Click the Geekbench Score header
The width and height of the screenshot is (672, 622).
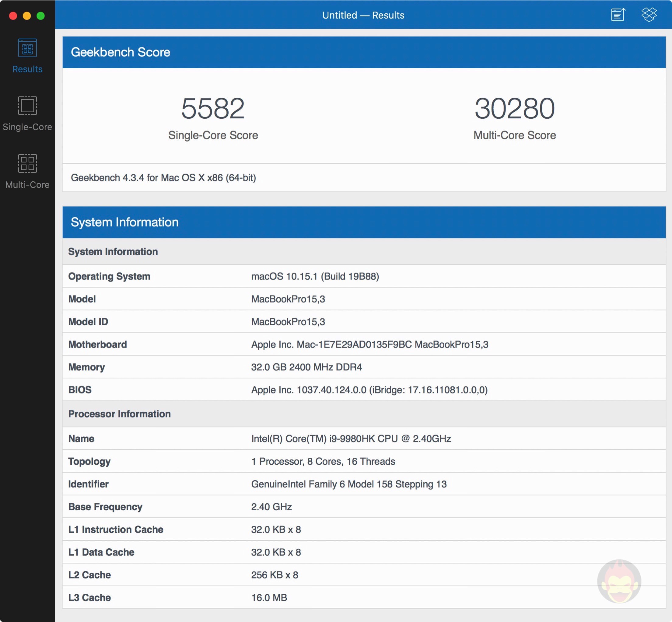coord(120,52)
